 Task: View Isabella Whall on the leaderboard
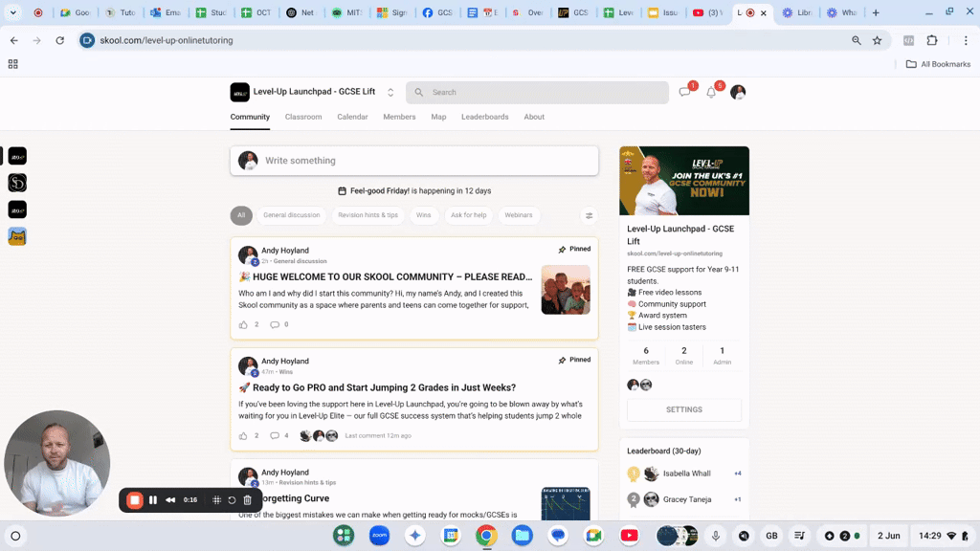point(686,474)
